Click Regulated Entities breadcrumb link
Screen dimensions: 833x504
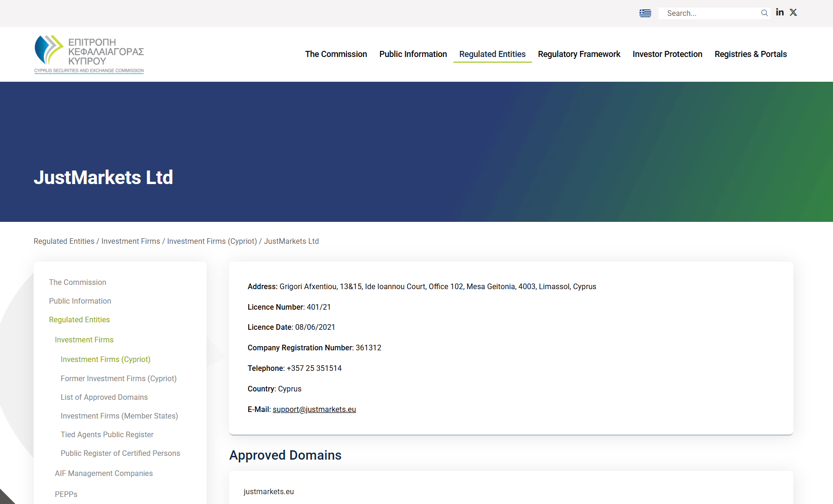[64, 241]
